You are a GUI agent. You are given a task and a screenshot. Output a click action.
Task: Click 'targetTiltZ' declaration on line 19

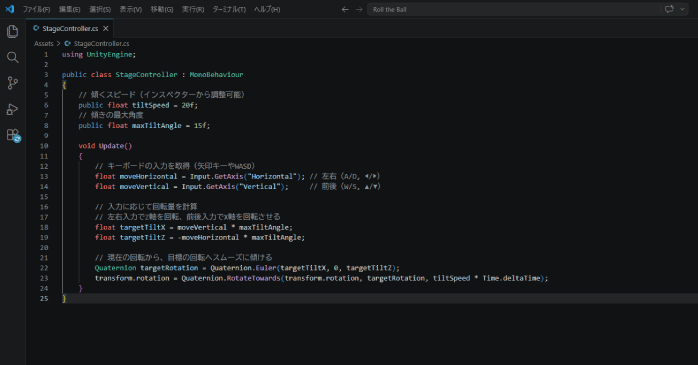[x=142, y=238]
